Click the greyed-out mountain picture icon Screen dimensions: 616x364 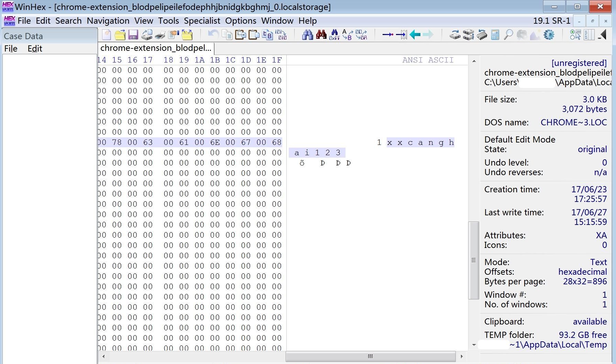click(535, 35)
